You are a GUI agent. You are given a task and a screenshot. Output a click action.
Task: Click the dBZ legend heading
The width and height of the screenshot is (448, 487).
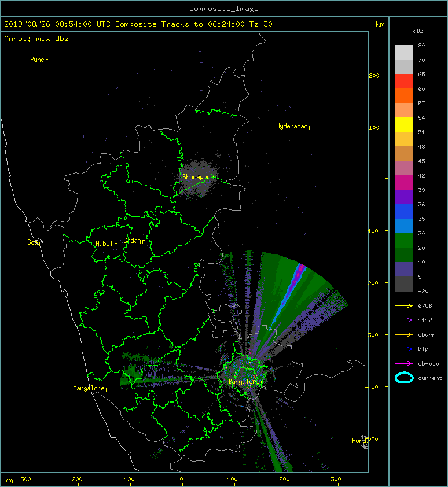click(418, 31)
